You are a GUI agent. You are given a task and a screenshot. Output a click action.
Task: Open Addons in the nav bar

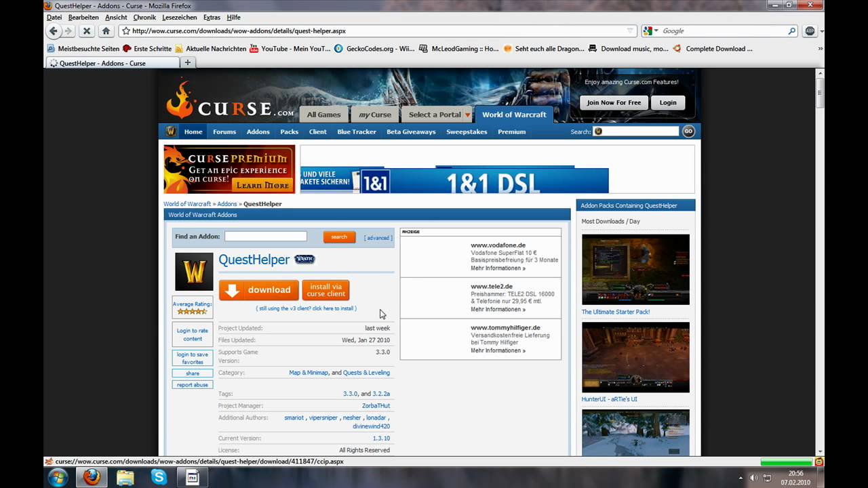[x=258, y=131]
